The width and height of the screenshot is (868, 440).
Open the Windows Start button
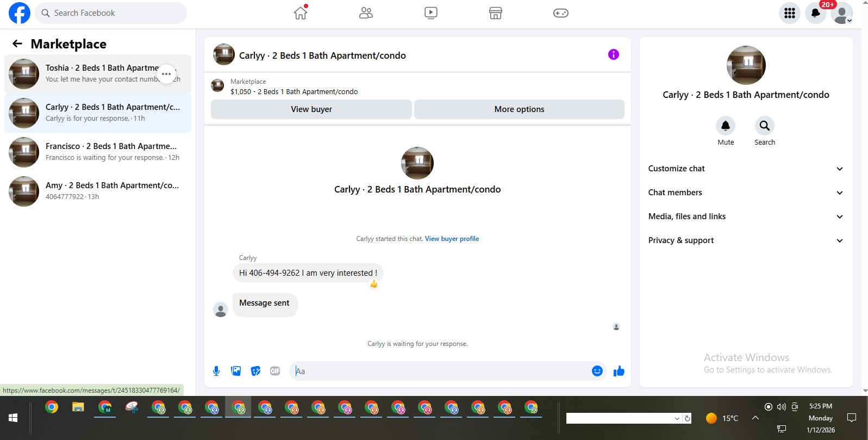pyautogui.click(x=13, y=418)
